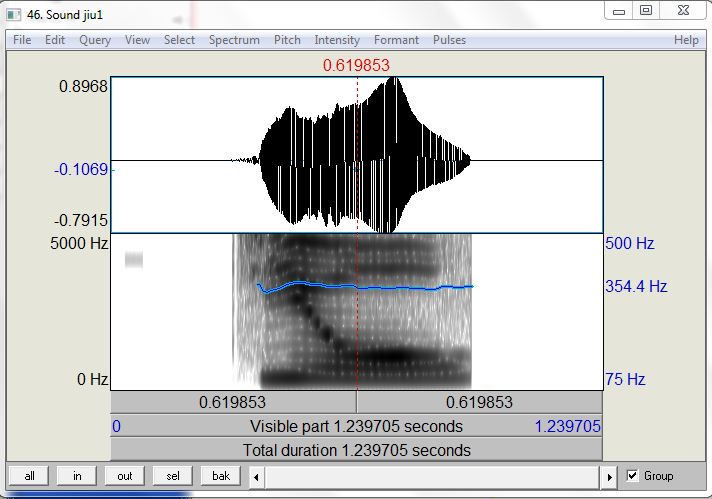Maximize the Sound jiu1 window
Screen dimensions: 712x499
click(x=646, y=11)
